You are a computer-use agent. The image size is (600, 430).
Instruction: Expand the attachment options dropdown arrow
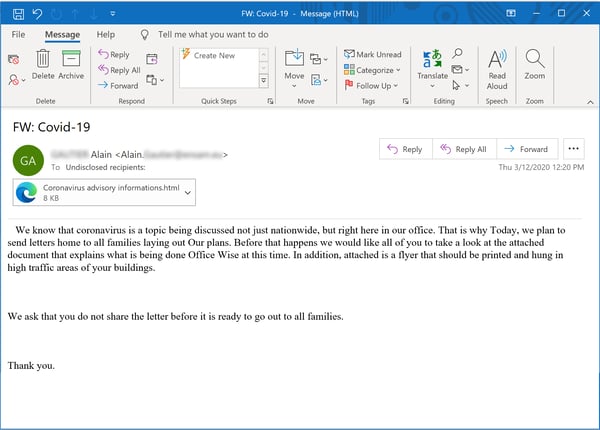pos(188,191)
